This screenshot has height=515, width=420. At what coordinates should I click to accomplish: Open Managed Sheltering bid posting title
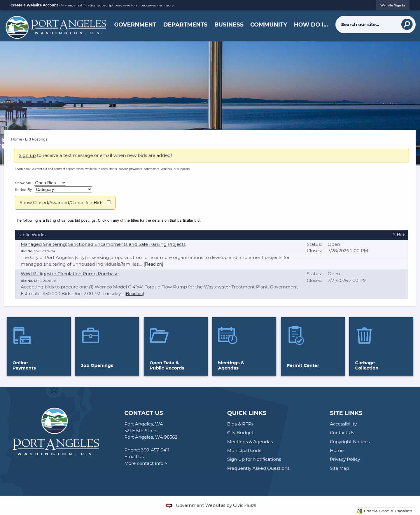click(x=103, y=244)
